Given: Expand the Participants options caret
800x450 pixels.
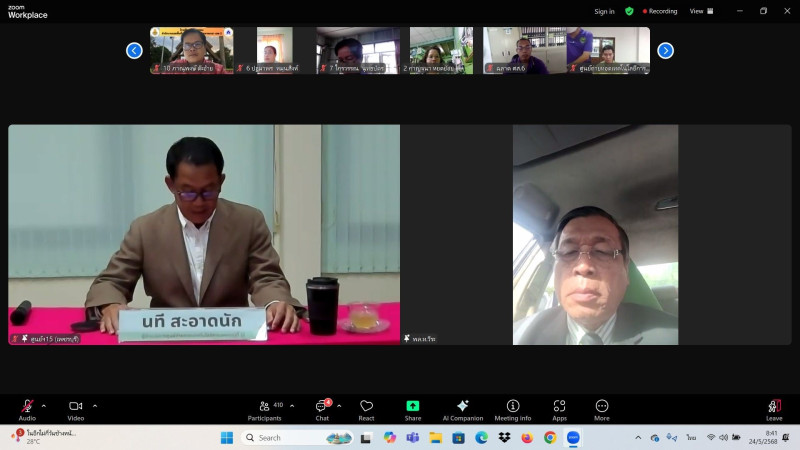Looking at the screenshot, I should 292,406.
